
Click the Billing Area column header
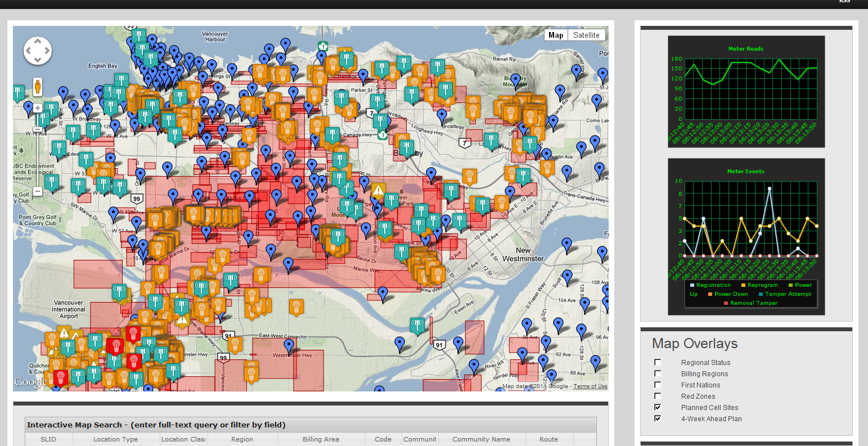(x=321, y=439)
